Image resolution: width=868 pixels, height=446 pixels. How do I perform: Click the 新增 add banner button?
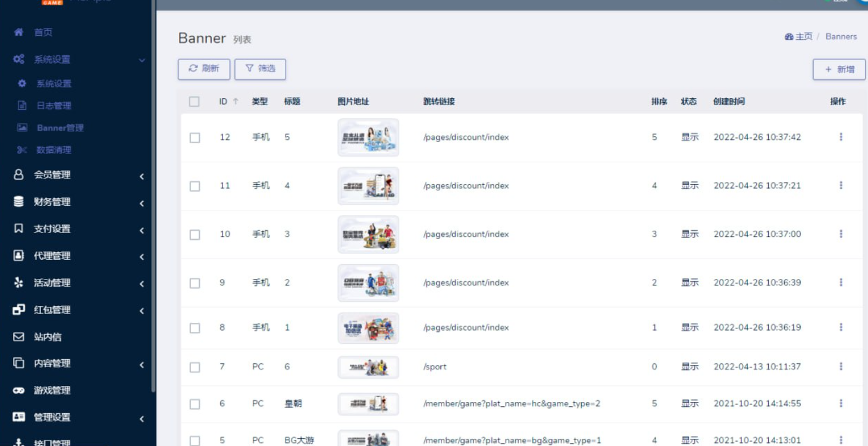pyautogui.click(x=839, y=70)
